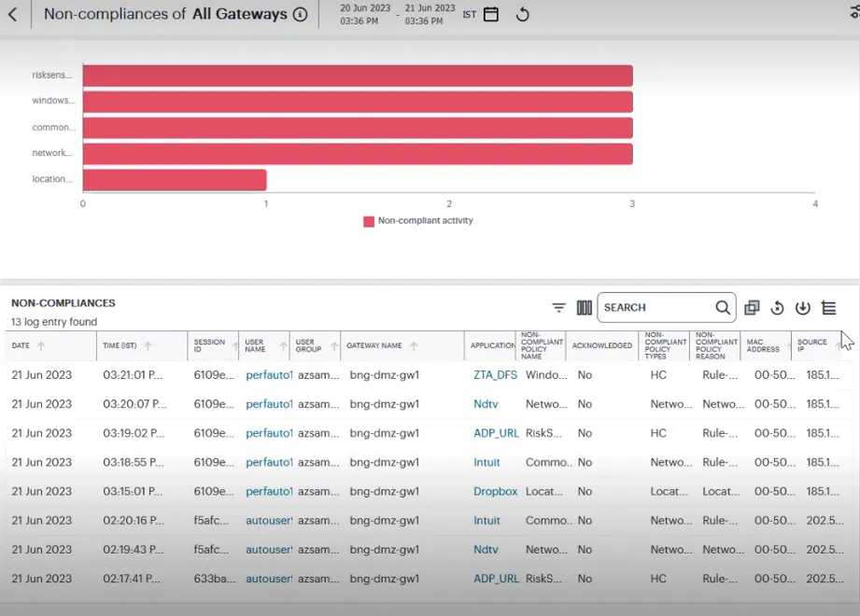
Task: Click the overlapping squares icon in the table toolbar
Action: coord(752,307)
